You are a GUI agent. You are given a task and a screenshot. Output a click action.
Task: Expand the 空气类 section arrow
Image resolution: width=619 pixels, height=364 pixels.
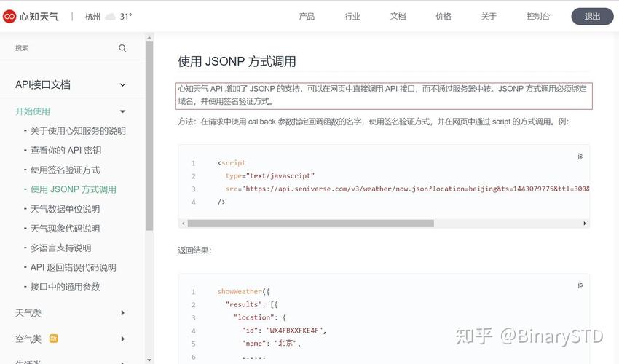point(123,339)
